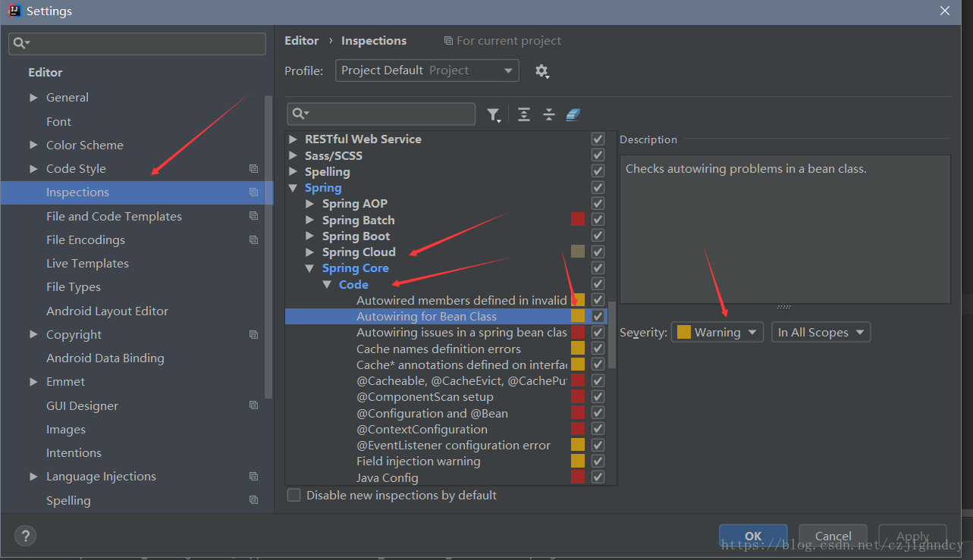Viewport: 973px width, 560px height.
Task: Toggle the Field injection warning checkbox
Action: 598,461
